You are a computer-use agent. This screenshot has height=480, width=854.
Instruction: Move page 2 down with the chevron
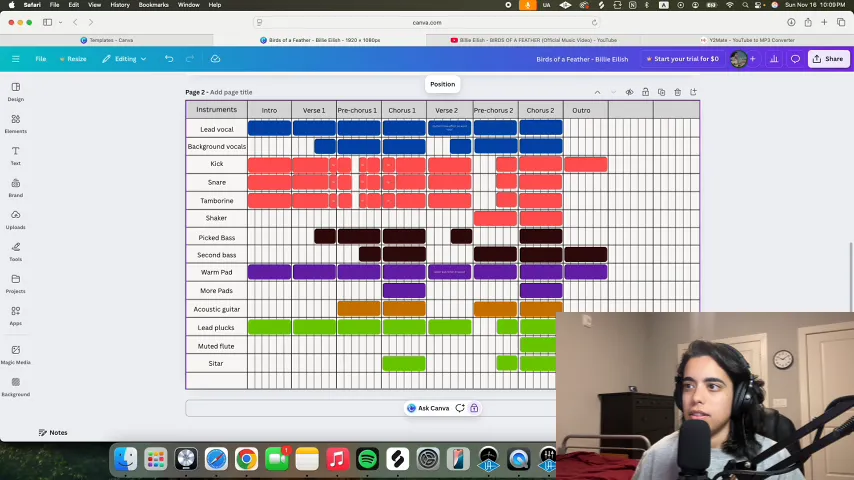(613, 92)
